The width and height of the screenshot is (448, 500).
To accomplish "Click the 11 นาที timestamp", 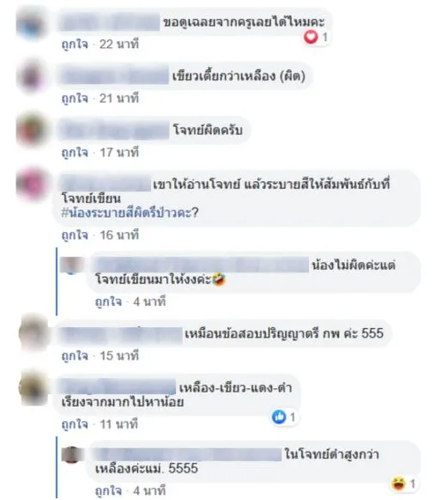I will point(118,424).
